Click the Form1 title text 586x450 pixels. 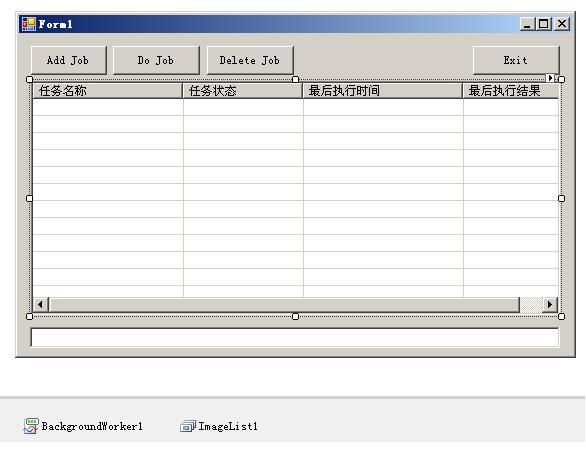tap(55, 24)
